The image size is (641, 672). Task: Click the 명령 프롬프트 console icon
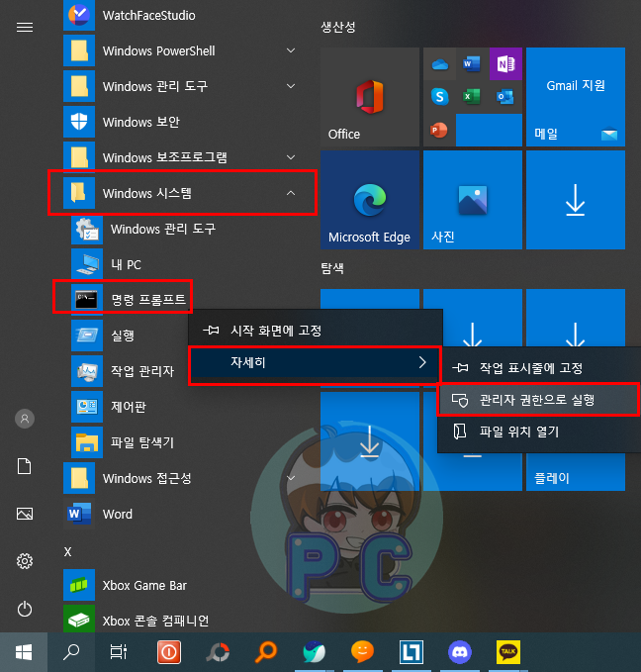pos(87,299)
